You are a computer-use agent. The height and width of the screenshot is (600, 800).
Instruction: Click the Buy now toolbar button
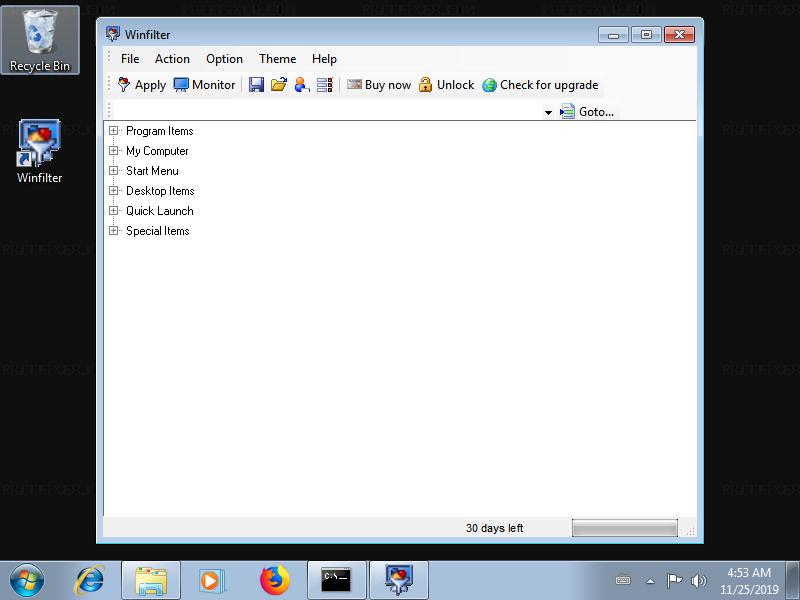(x=379, y=85)
